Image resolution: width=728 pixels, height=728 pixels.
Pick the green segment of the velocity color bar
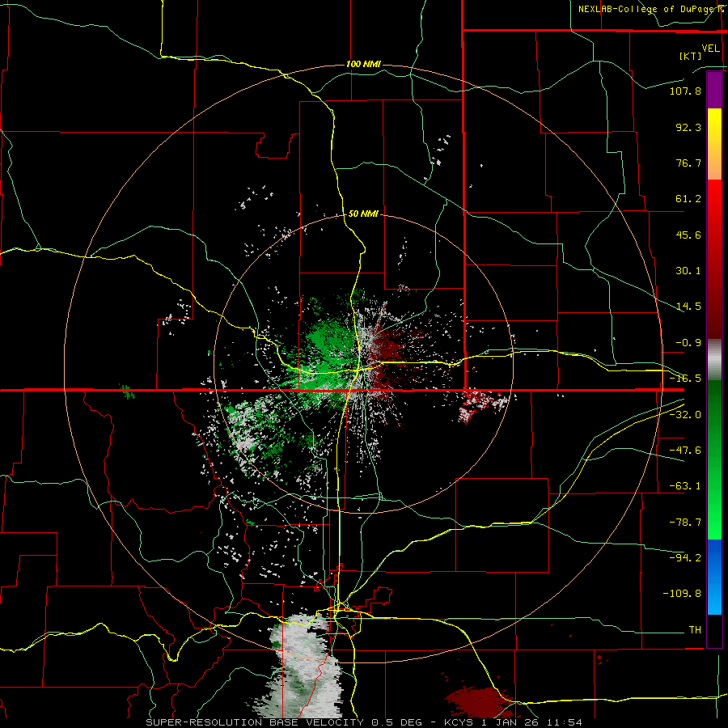click(x=714, y=459)
